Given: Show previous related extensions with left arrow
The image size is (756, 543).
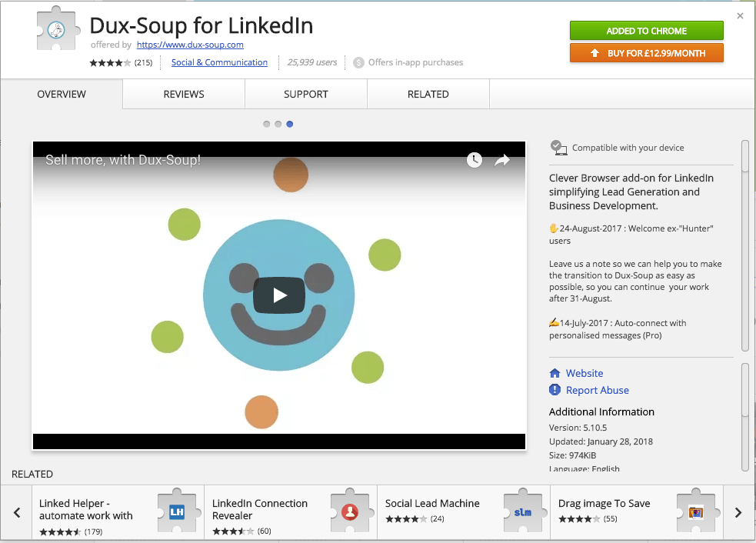Looking at the screenshot, I should point(17,512).
